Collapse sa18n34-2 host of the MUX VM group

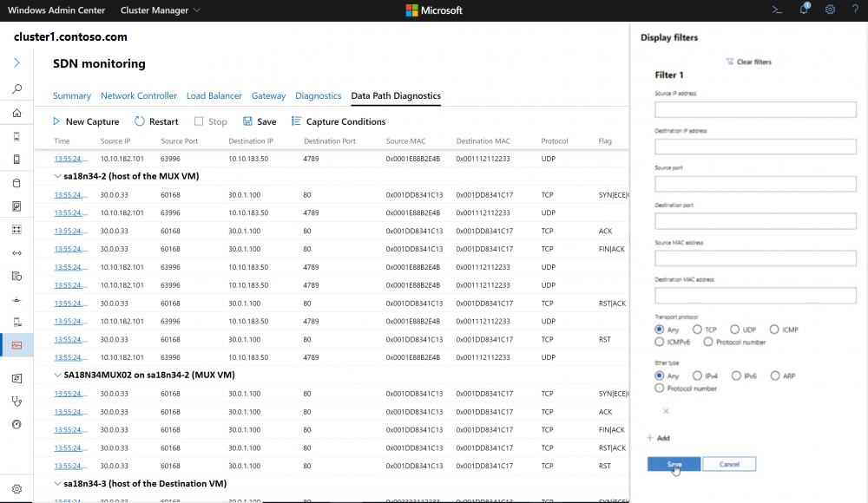(x=57, y=177)
